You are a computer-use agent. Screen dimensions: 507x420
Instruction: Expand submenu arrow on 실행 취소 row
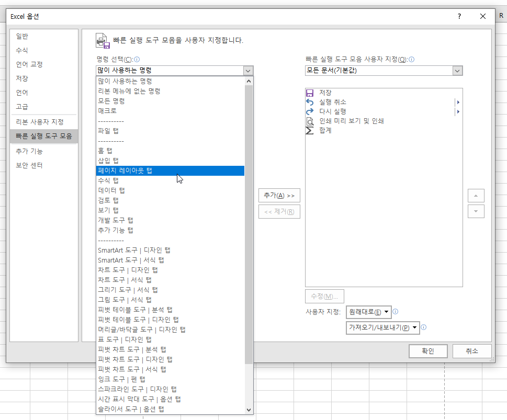tap(458, 102)
